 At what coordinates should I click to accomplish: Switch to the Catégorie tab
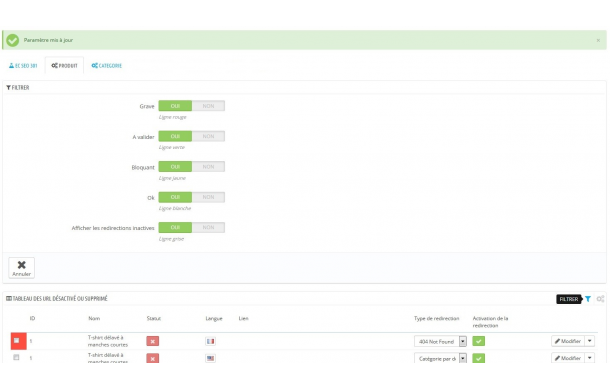tap(107, 66)
